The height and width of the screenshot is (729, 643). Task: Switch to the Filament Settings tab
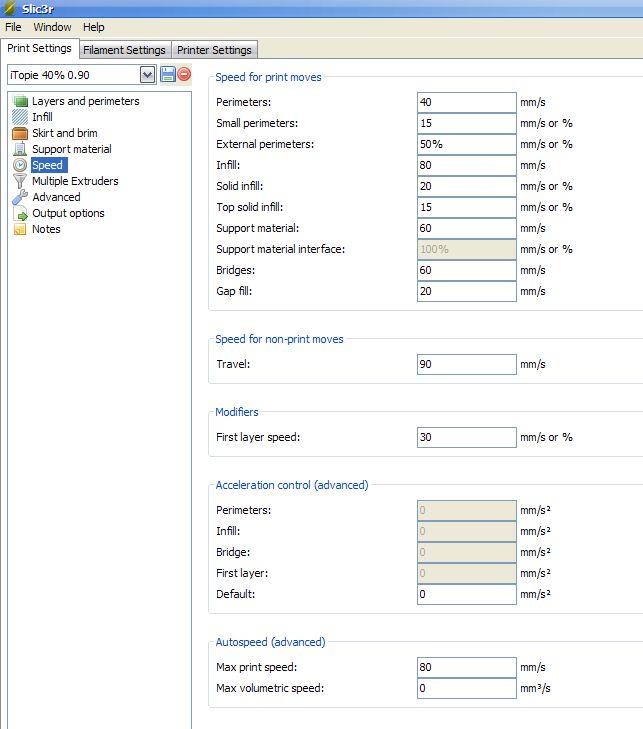[125, 50]
